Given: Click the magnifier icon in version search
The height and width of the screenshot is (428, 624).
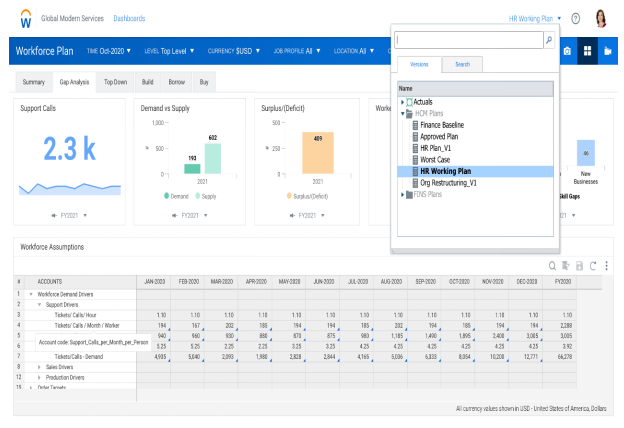Looking at the screenshot, I should pyautogui.click(x=549, y=40).
